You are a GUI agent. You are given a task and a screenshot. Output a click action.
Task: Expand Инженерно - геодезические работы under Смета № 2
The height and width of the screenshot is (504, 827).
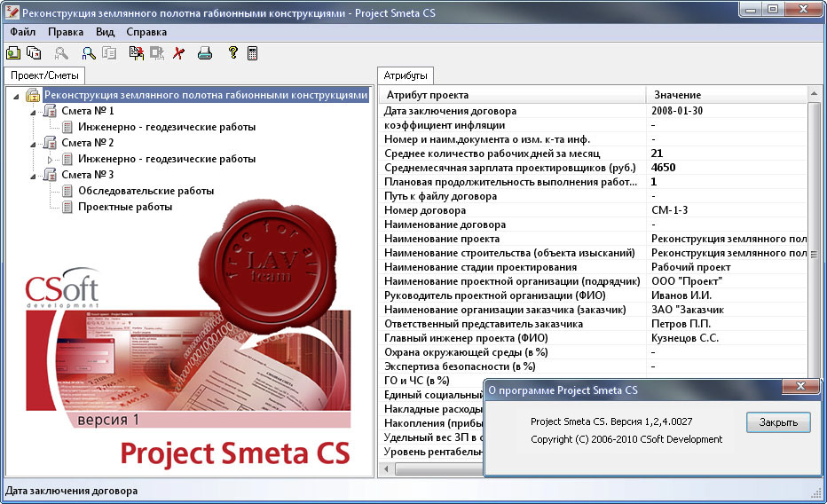(x=50, y=159)
